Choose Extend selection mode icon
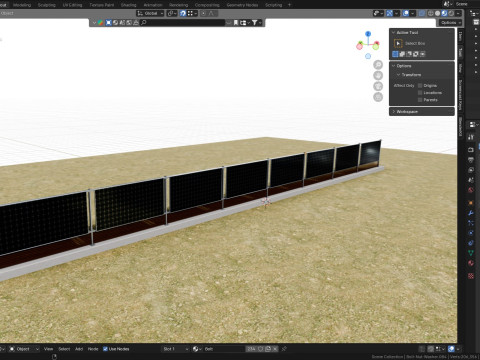This screenshot has width=480, height=360. click(x=402, y=54)
